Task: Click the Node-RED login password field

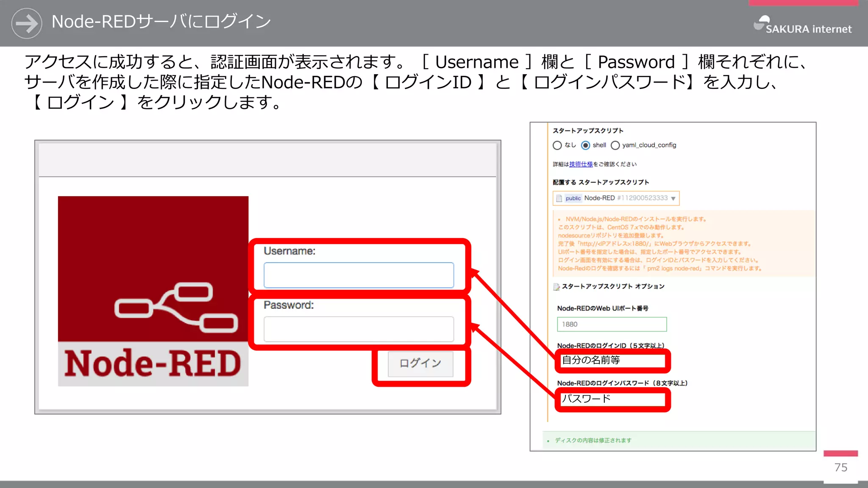Action: point(612,399)
